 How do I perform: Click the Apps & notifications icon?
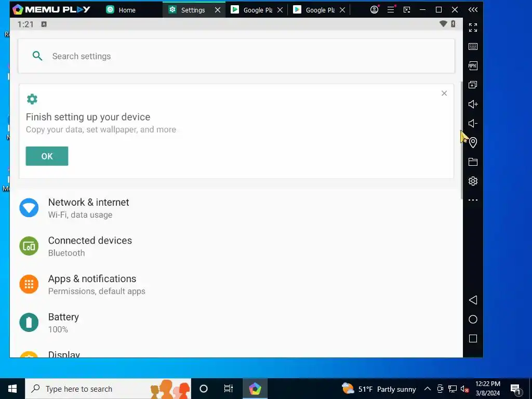pyautogui.click(x=29, y=284)
